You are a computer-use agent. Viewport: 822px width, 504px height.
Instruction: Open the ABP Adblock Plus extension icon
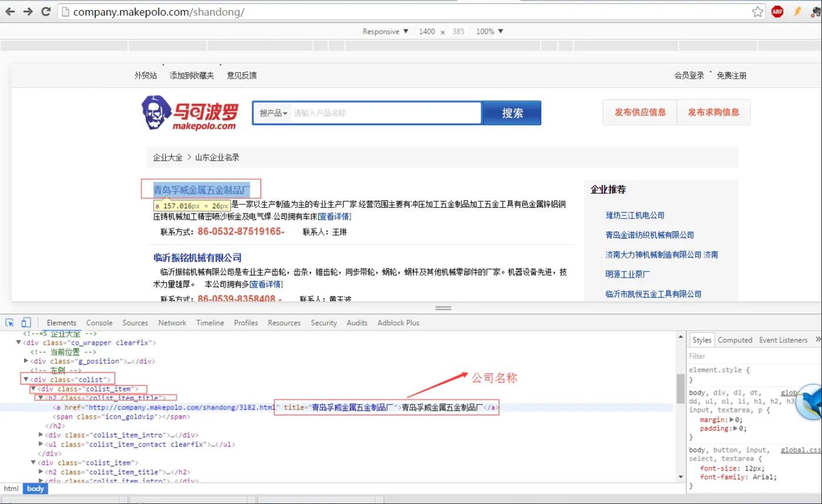tap(777, 11)
